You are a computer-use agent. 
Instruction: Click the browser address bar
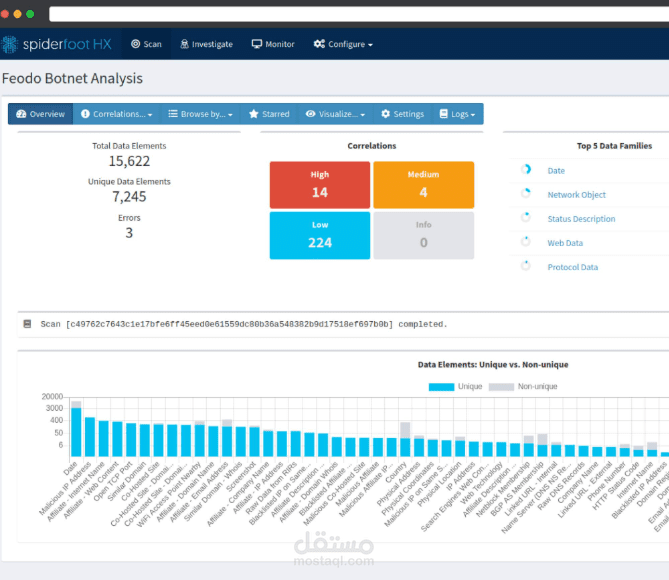tap(359, 14)
